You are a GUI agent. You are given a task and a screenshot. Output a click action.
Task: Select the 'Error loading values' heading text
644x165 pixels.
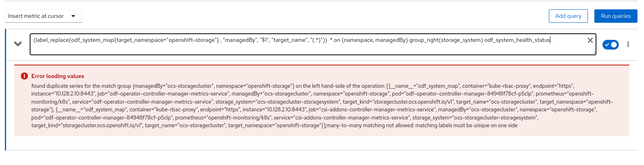[58, 76]
